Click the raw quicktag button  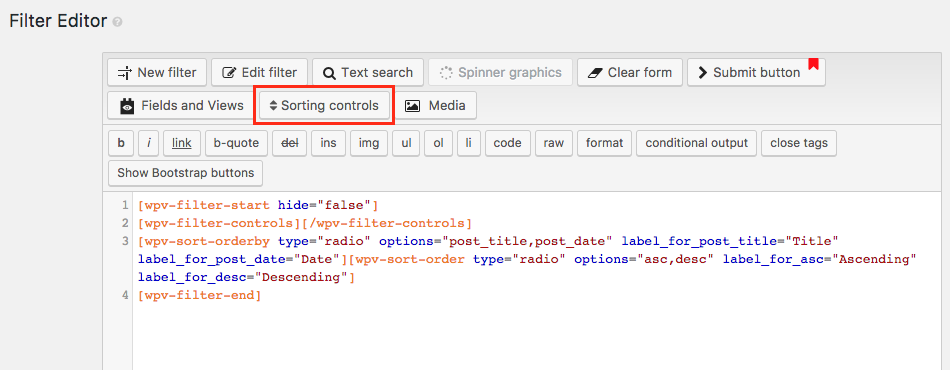[x=554, y=144]
